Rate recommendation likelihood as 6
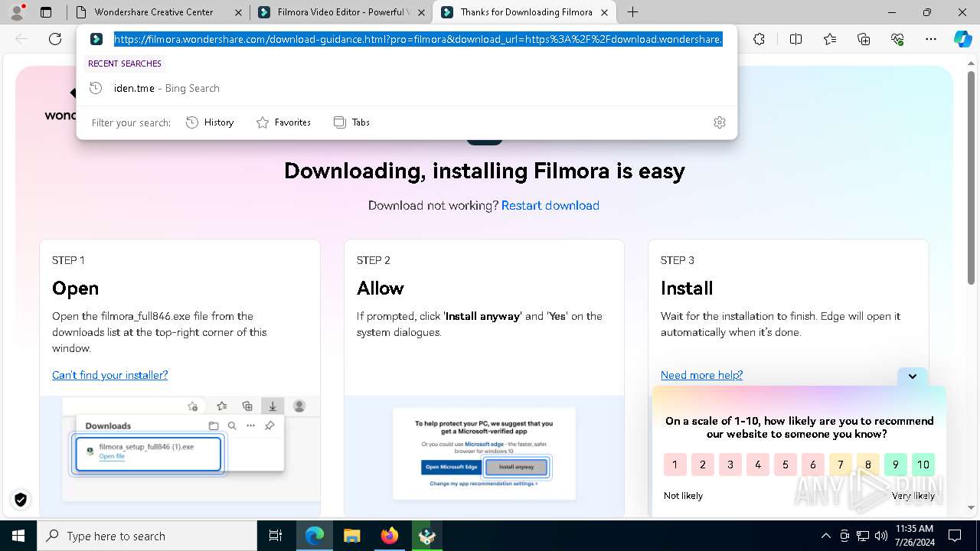The height and width of the screenshot is (551, 980). click(x=812, y=465)
